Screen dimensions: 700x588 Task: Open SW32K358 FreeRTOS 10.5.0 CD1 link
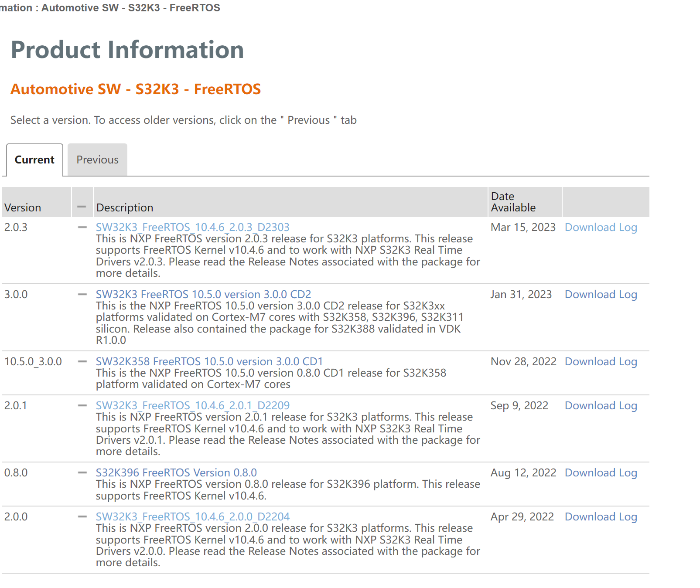click(x=209, y=361)
